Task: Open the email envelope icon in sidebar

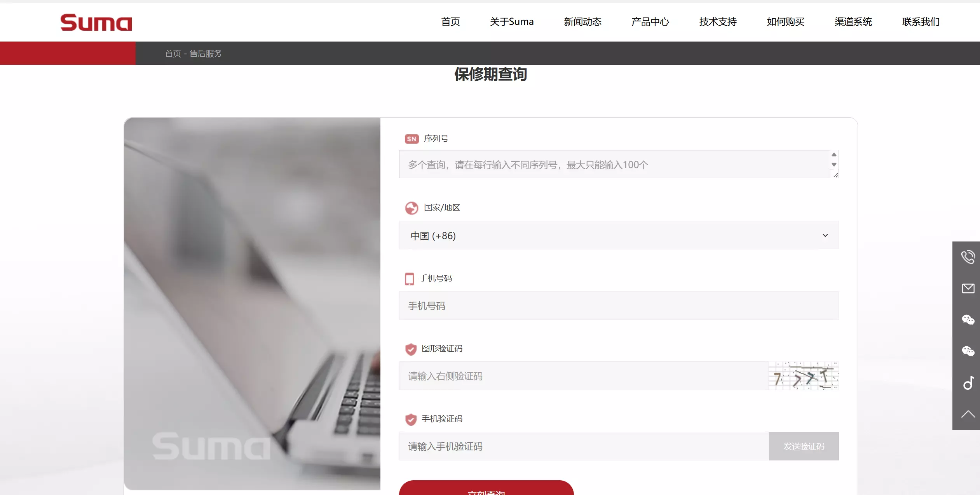Action: click(x=968, y=288)
